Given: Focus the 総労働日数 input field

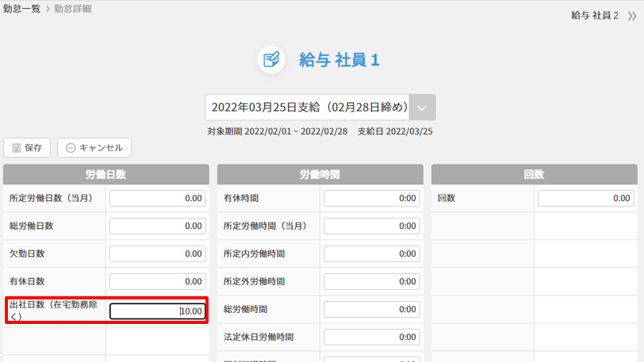Looking at the screenshot, I should click(x=157, y=227).
